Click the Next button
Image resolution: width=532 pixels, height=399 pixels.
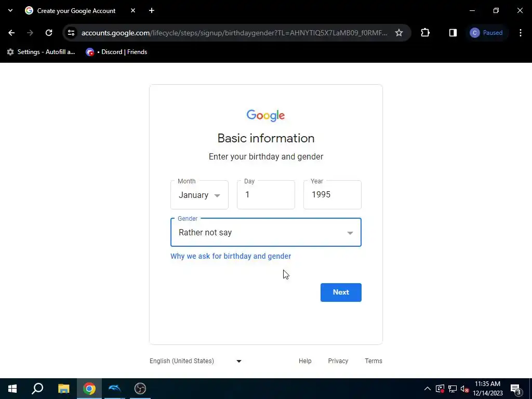click(x=341, y=292)
